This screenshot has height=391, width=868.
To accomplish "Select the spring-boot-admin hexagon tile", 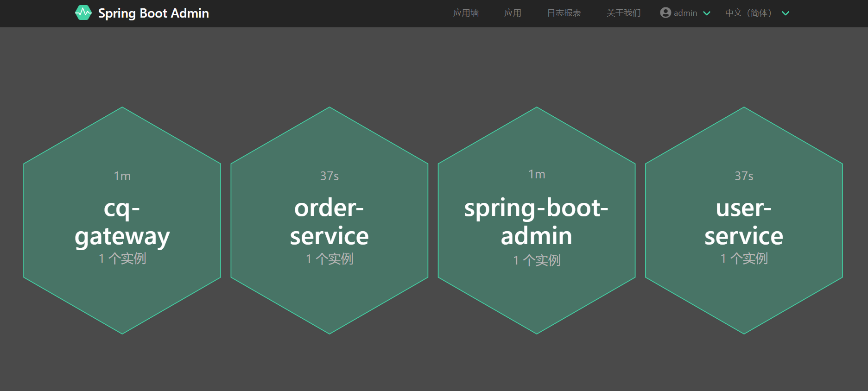I will click(x=537, y=221).
